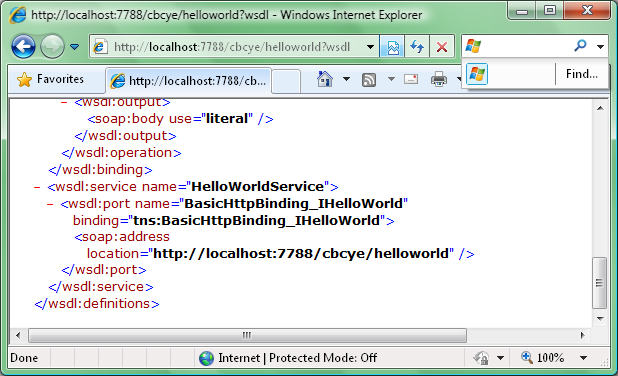Click the horizontal scrollbar right arrow
The width and height of the screenshot is (618, 376).
[x=583, y=335]
